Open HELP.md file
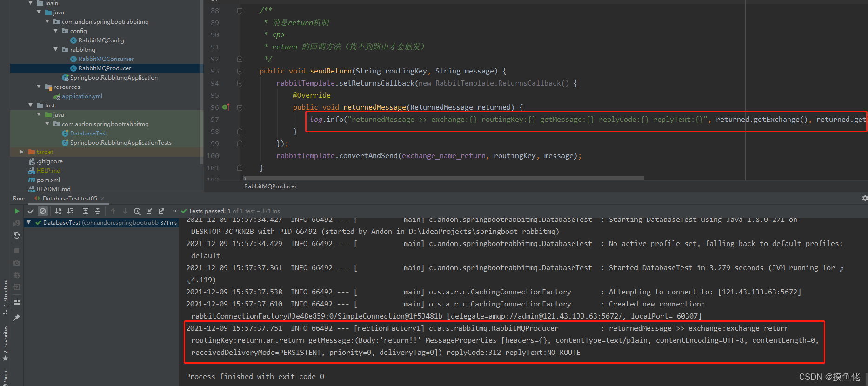The image size is (868, 386). (x=48, y=171)
